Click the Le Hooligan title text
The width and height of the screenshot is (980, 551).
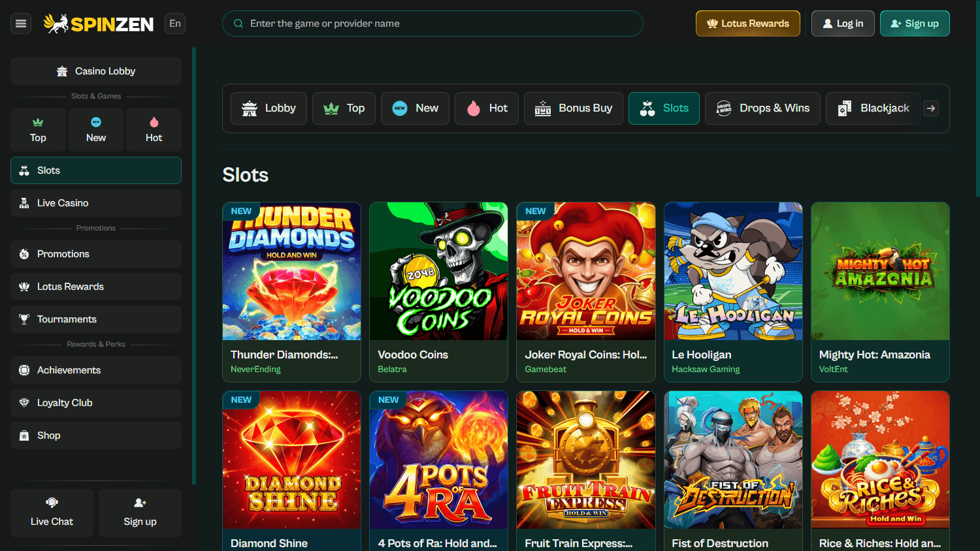pyautogui.click(x=702, y=354)
